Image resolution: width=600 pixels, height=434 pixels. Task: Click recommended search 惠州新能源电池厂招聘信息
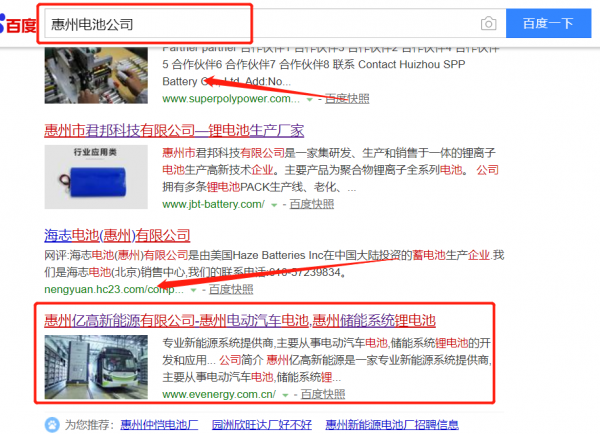click(x=392, y=424)
